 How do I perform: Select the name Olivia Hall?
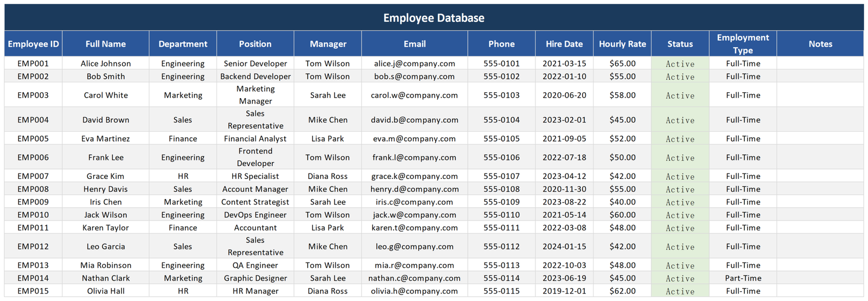(106, 291)
